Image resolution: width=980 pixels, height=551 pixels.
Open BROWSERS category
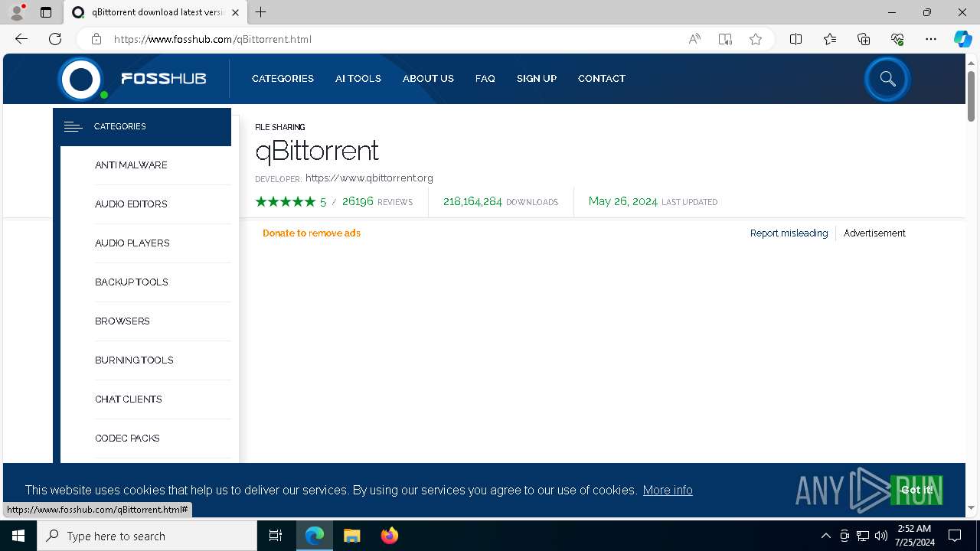point(122,321)
